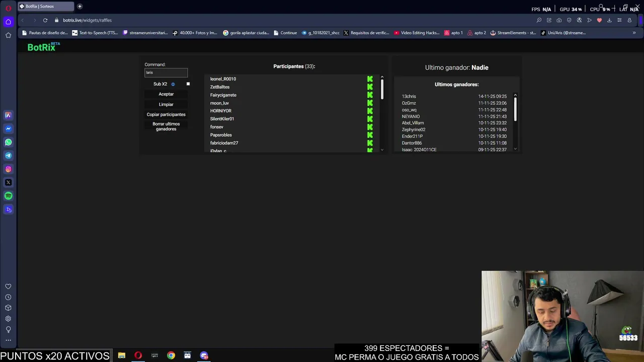Click Copiar participantes button
The image size is (644, 362).
pos(166,115)
